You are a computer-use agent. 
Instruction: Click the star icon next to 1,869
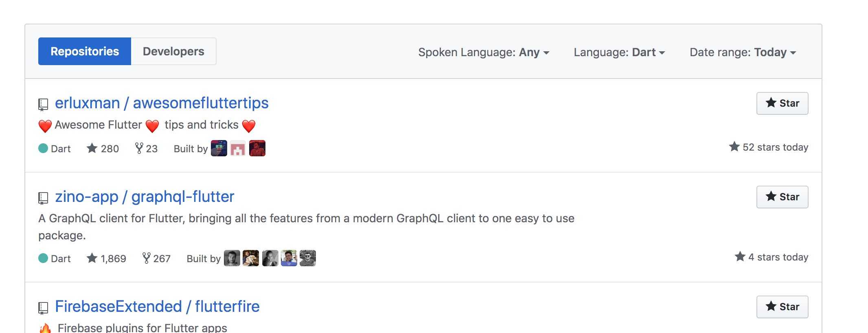[92, 258]
